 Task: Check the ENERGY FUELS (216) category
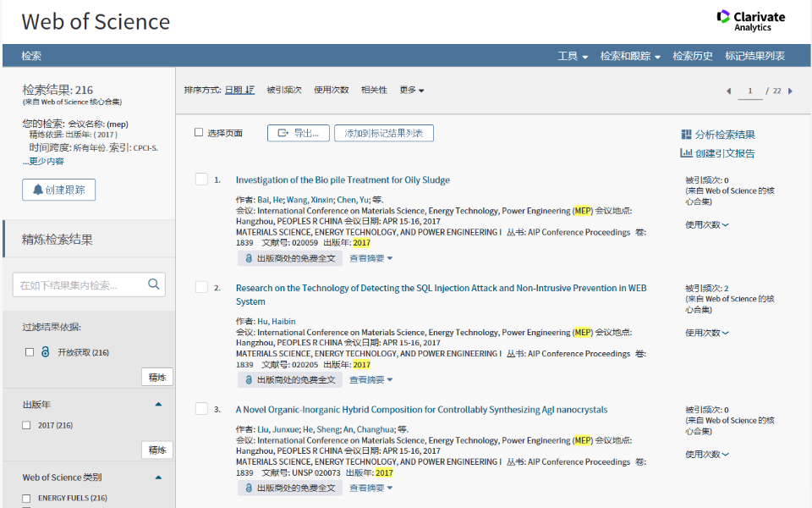click(x=26, y=498)
